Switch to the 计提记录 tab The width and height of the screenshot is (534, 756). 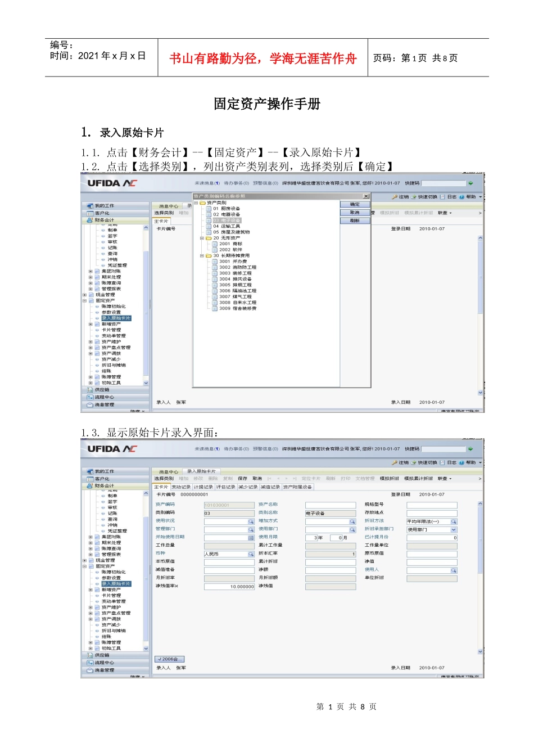tap(203, 487)
